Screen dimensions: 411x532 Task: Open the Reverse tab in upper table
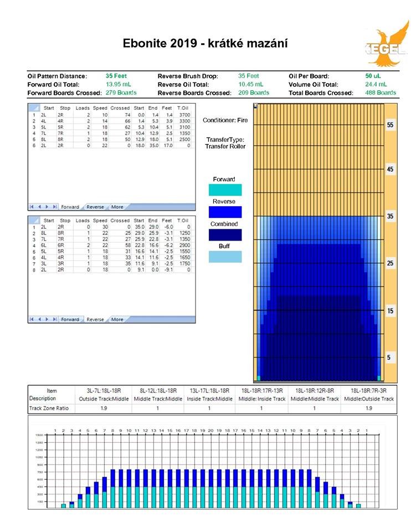[95, 207]
